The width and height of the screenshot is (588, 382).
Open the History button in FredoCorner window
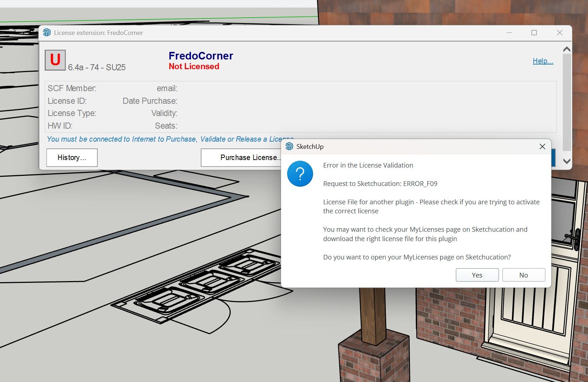click(72, 157)
